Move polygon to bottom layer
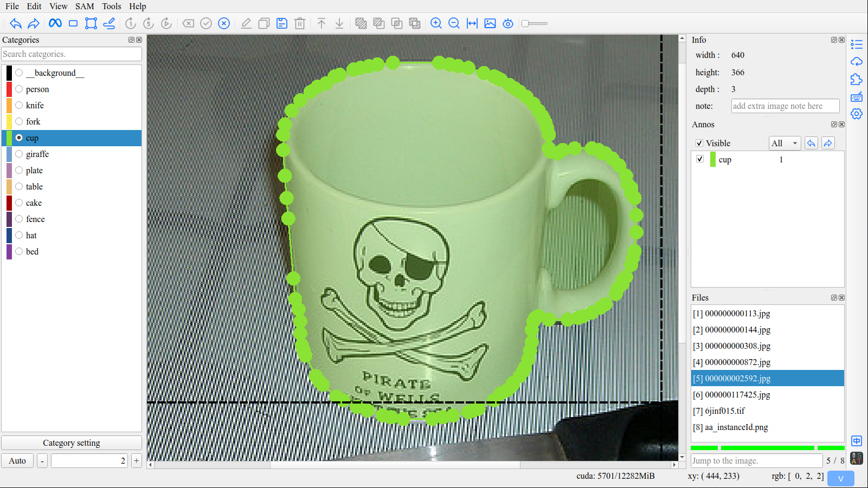Viewport: 868px width, 488px height. point(339,23)
